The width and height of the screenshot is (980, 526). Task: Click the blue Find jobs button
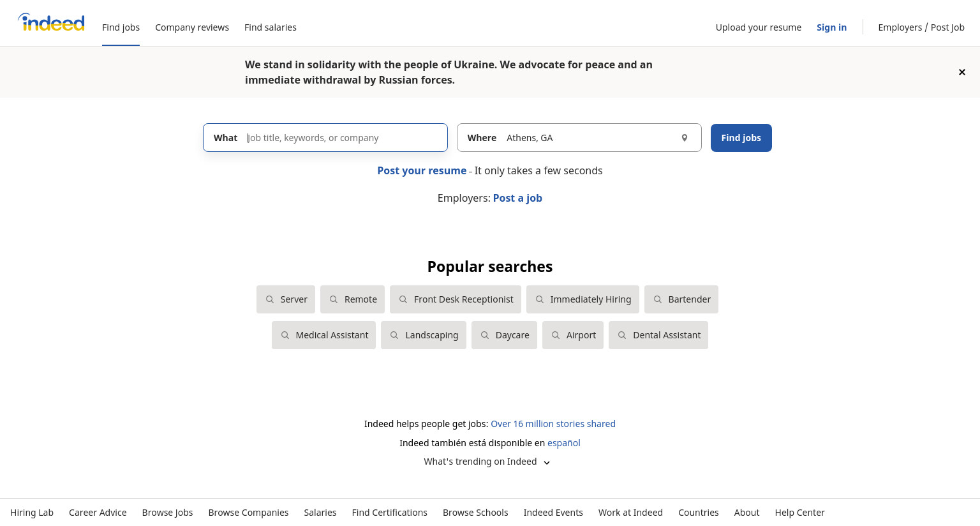pyautogui.click(x=741, y=138)
